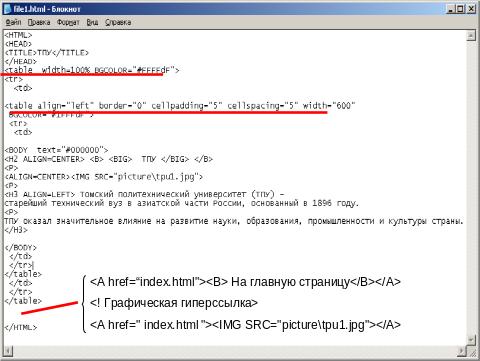
Task: Close the file1.html Notepad window
Action: pyautogui.click(x=471, y=9)
